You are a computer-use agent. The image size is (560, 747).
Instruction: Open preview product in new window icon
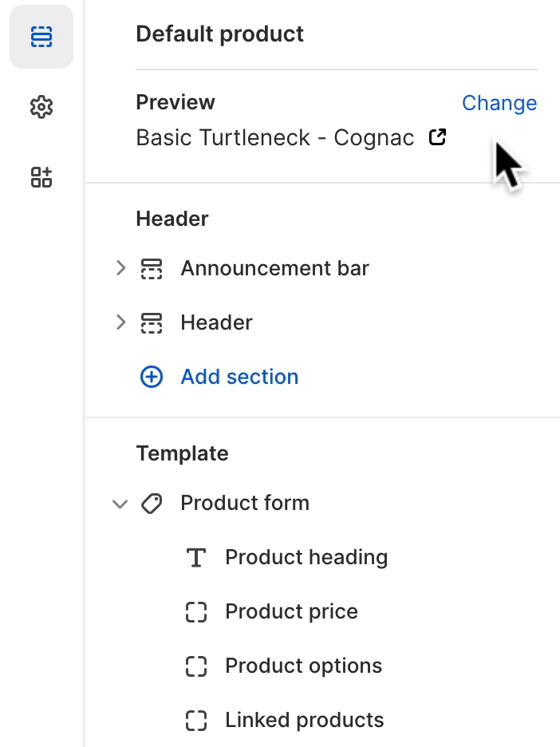pos(437,137)
